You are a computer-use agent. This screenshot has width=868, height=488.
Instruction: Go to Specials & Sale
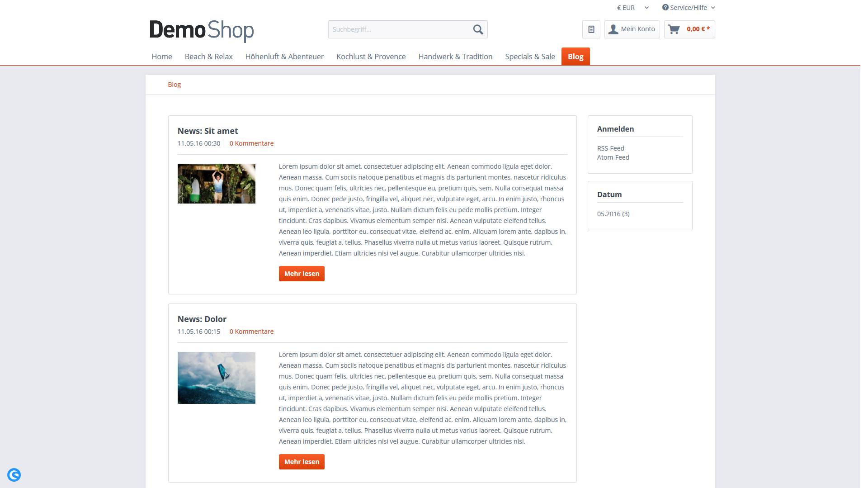coord(530,57)
